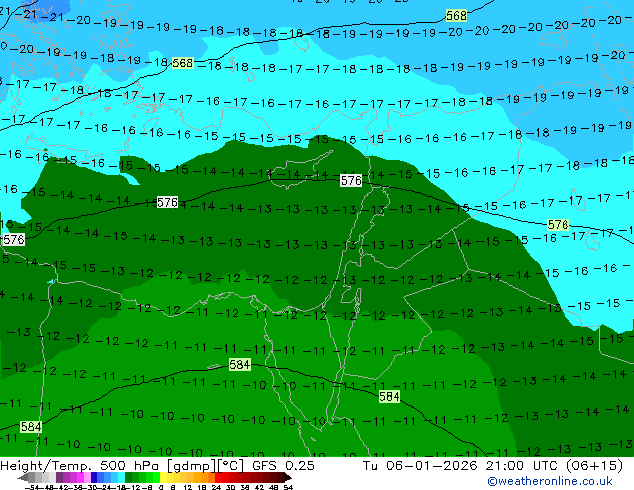
Task: Click the 584 contour label on the center coastline
Action: click(x=240, y=365)
